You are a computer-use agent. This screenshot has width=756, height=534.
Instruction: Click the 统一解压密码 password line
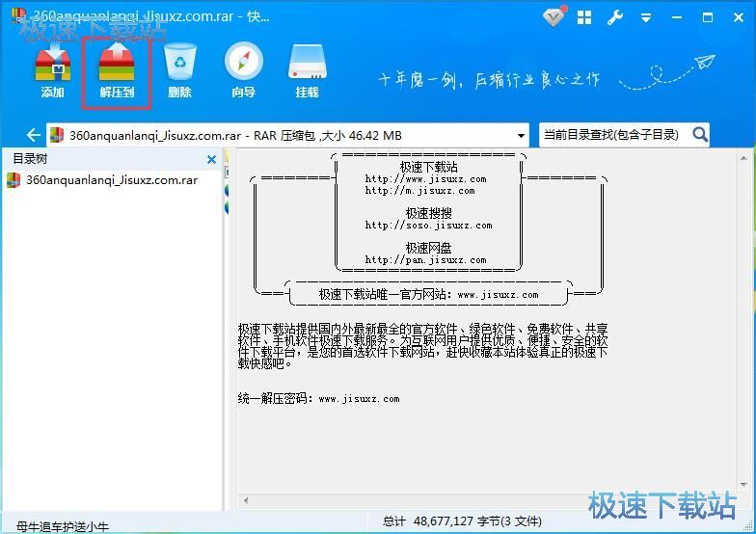pos(318,399)
